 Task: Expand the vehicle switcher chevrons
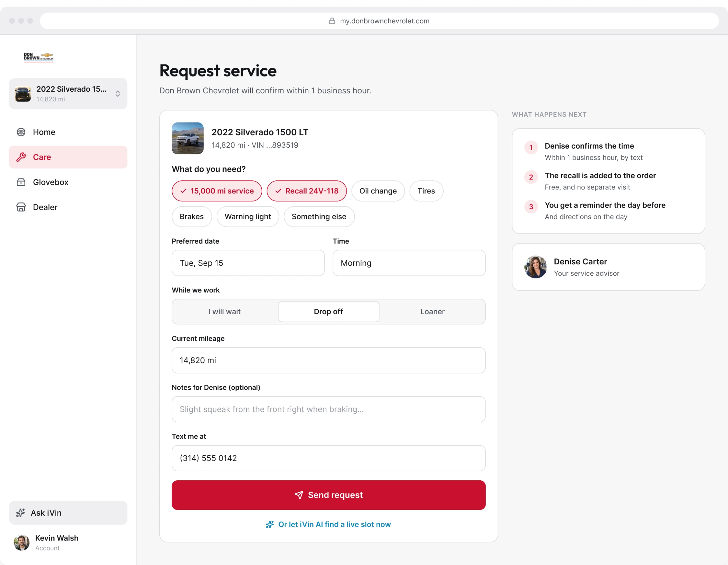pos(118,94)
